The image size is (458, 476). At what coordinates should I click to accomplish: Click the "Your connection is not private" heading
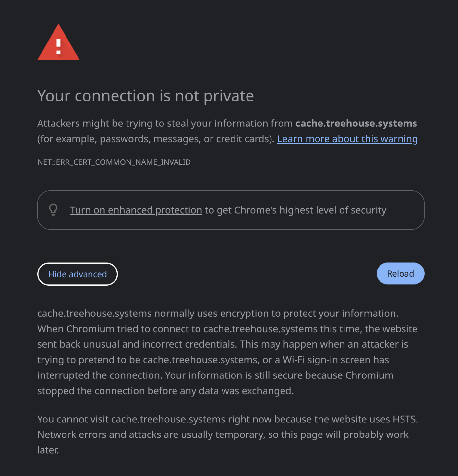tap(145, 96)
